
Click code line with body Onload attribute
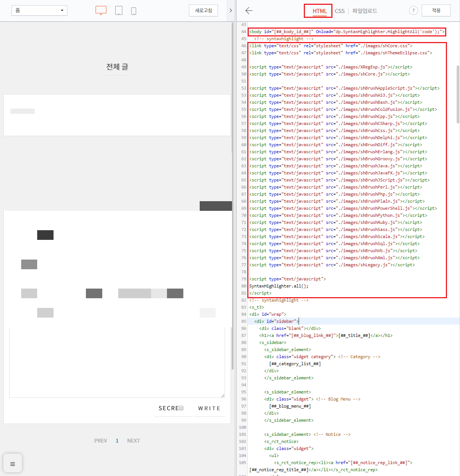347,32
